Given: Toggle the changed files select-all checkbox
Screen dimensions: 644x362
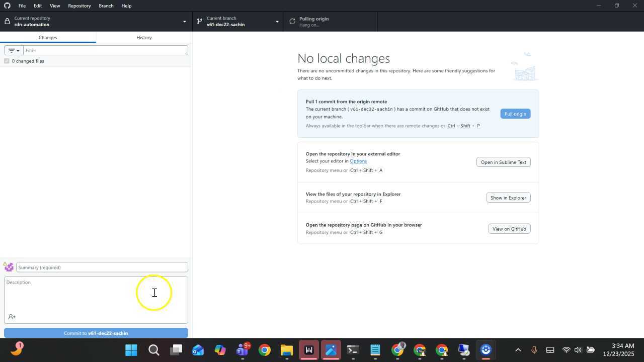Looking at the screenshot, I should [7, 61].
